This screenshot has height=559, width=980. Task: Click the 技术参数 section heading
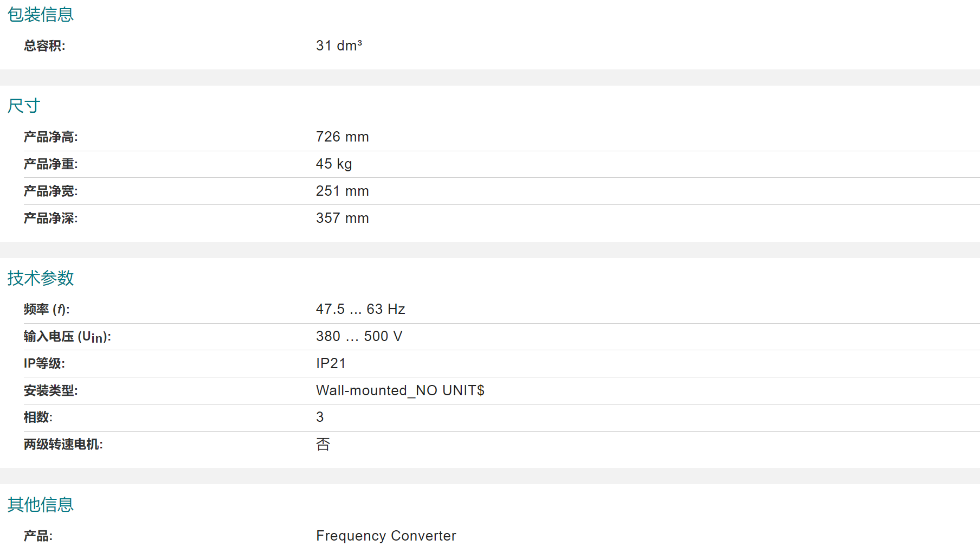[41, 278]
